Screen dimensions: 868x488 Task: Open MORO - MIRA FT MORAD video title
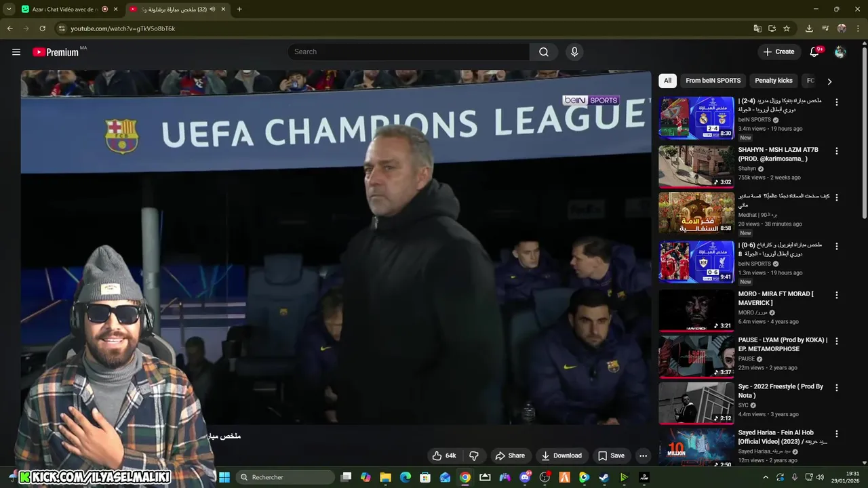pyautogui.click(x=776, y=298)
